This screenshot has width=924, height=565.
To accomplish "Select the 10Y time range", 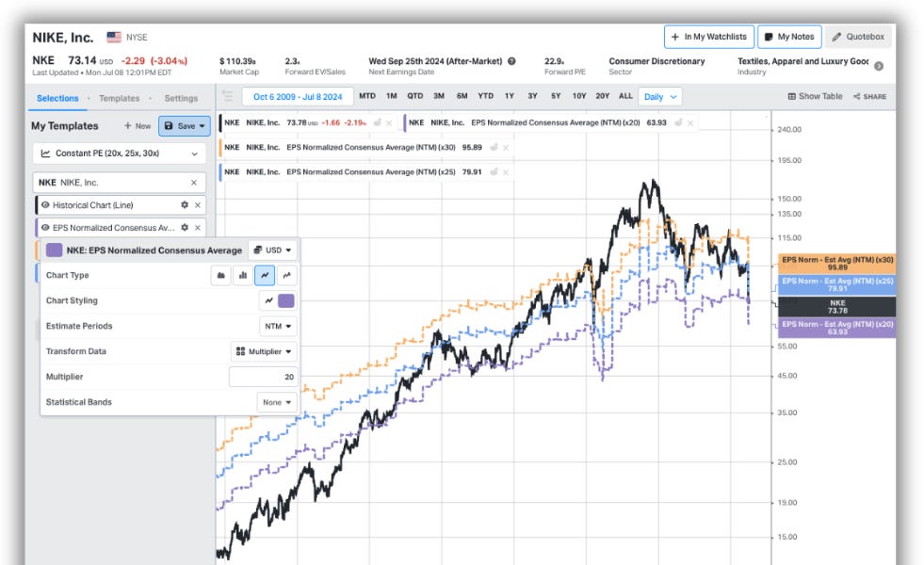I will coord(579,96).
